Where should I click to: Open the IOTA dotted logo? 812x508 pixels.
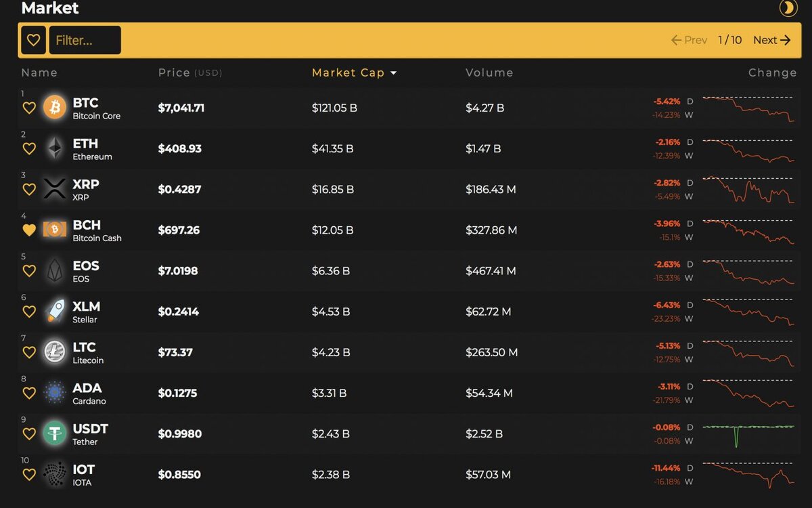(x=55, y=473)
